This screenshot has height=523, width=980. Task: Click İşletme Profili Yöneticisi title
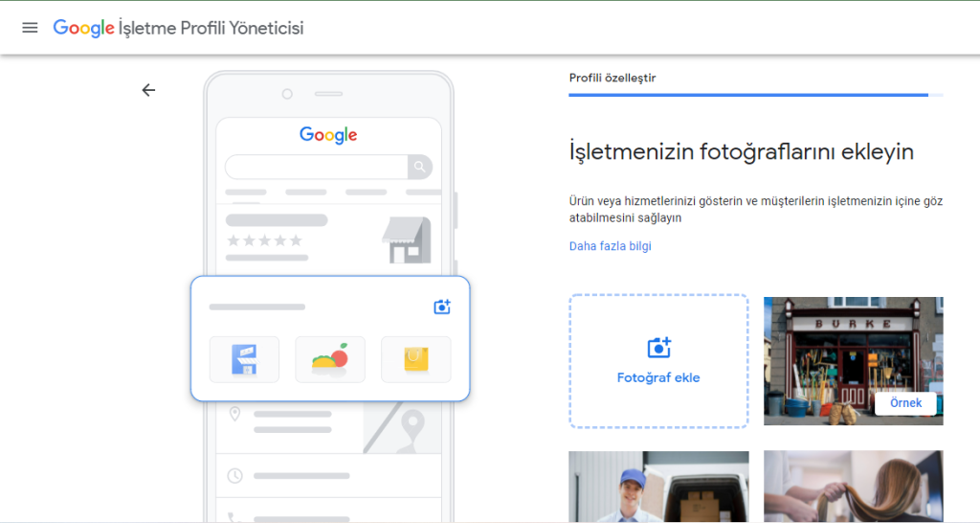(212, 28)
